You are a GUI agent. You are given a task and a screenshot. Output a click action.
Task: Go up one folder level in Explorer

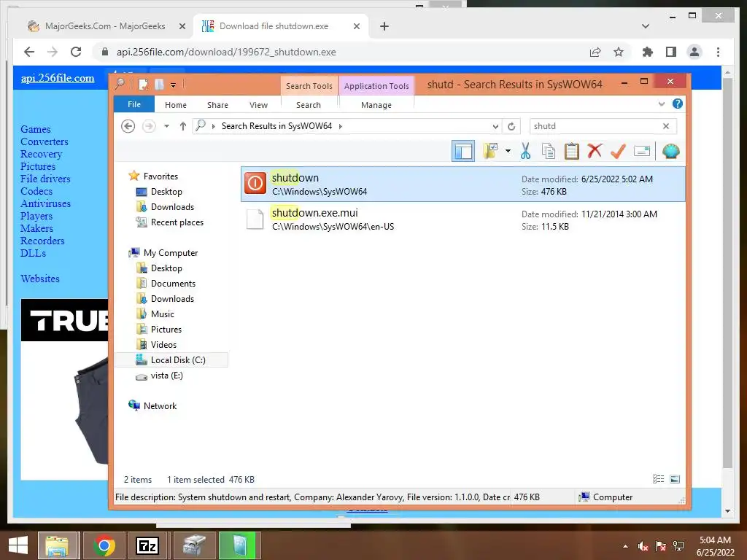[182, 126]
